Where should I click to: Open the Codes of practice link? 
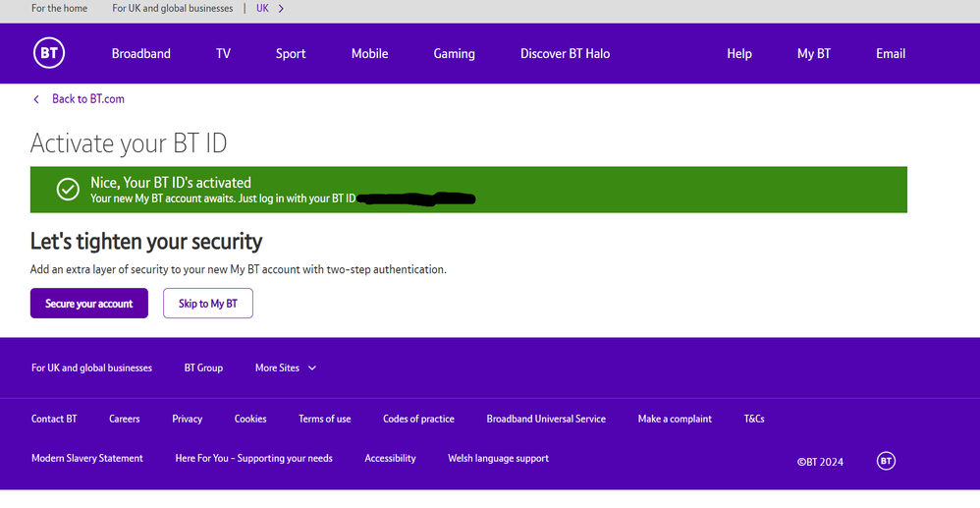tap(418, 420)
